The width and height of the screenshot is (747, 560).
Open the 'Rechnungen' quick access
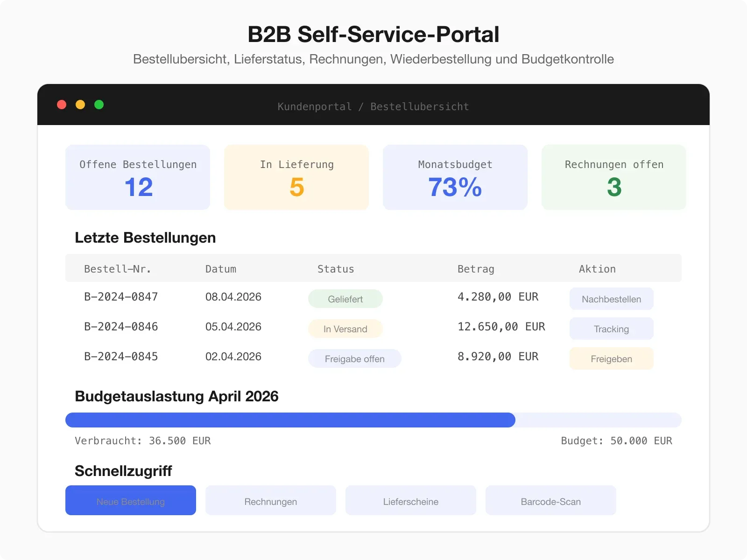click(x=270, y=500)
